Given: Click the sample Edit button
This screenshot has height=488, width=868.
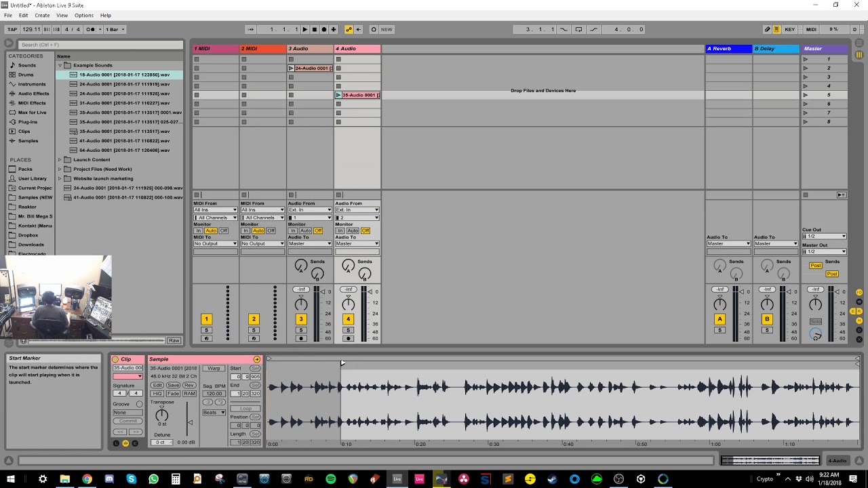Looking at the screenshot, I should tap(157, 385).
